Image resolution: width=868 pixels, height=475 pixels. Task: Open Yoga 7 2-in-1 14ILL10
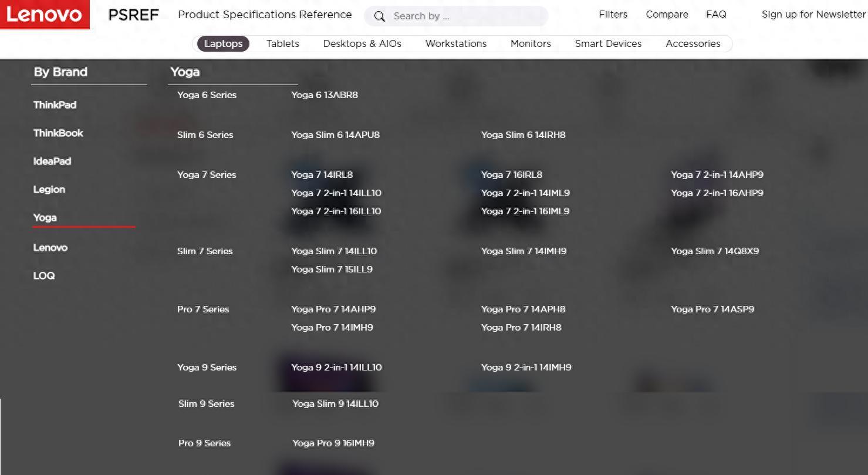pos(336,193)
